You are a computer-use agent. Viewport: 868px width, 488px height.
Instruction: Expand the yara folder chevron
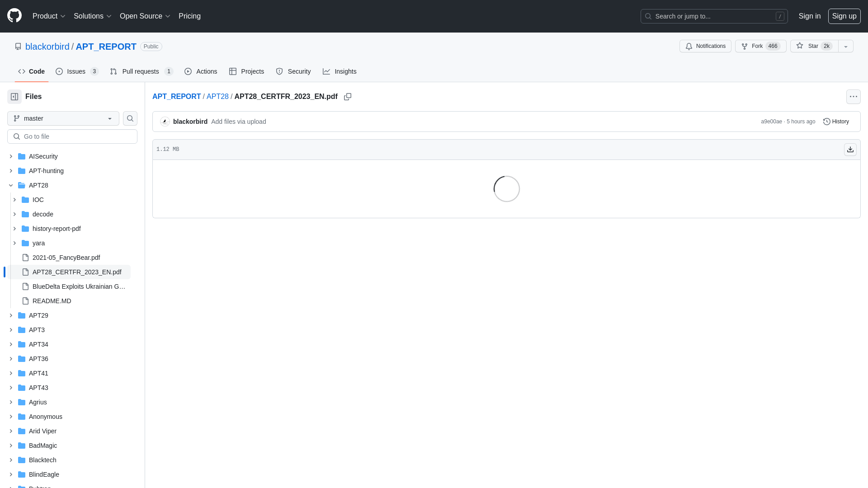(14, 243)
